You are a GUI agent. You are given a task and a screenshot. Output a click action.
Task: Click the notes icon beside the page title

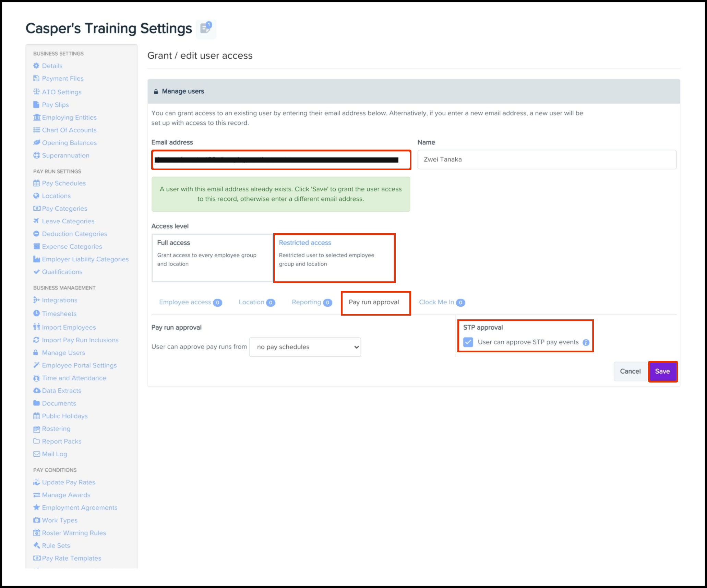206,28
